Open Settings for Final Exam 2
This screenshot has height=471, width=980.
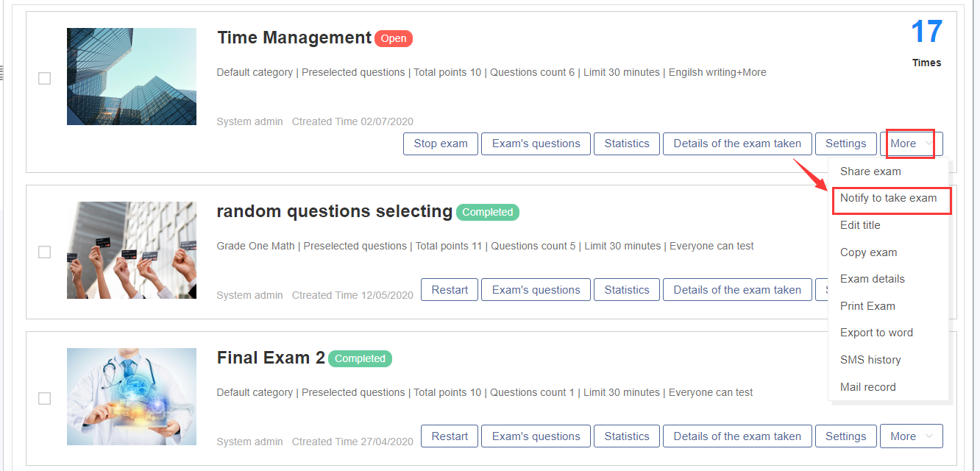[x=845, y=436]
